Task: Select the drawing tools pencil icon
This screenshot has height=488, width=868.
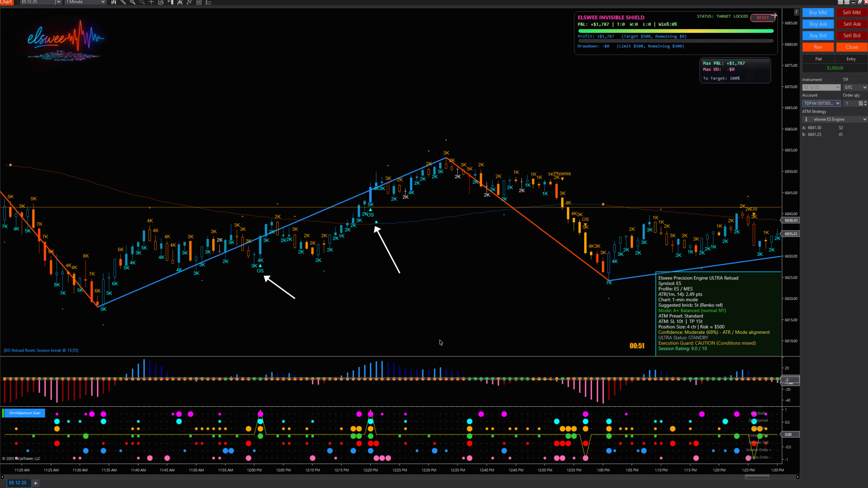Action: click(x=123, y=2)
